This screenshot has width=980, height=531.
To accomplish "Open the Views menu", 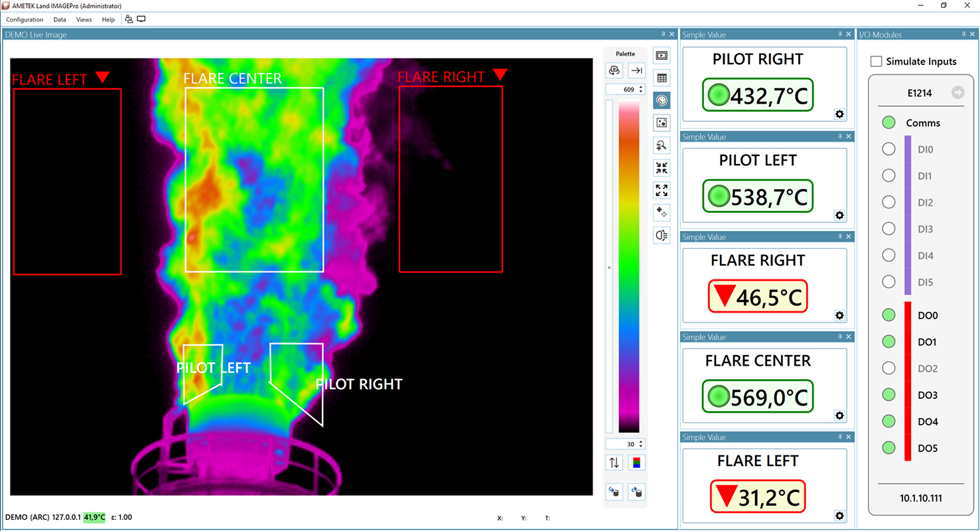I will point(84,19).
